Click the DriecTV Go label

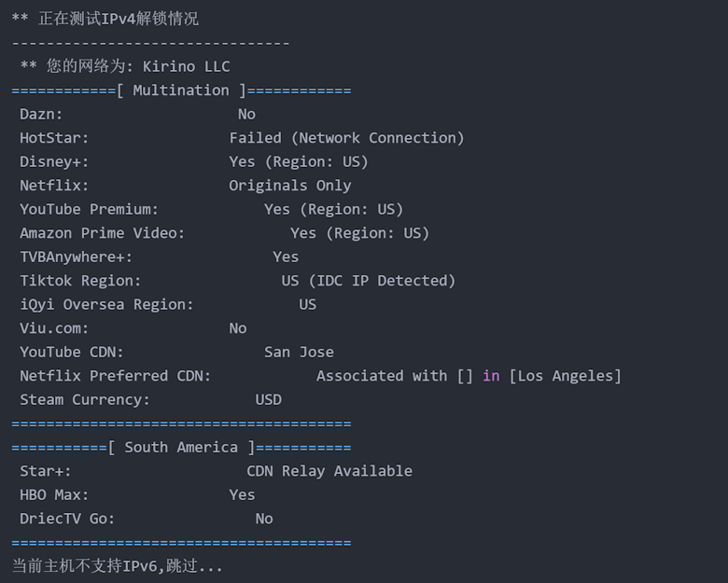67,519
